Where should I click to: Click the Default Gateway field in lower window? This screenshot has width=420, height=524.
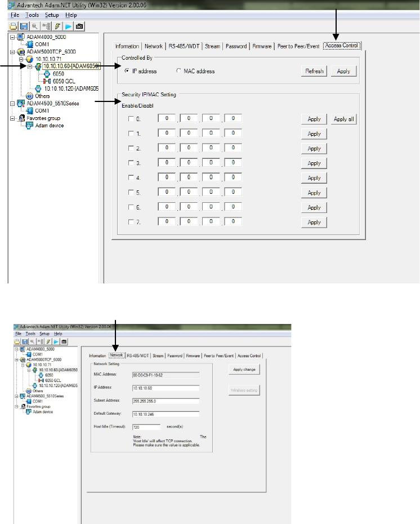tap(166, 414)
